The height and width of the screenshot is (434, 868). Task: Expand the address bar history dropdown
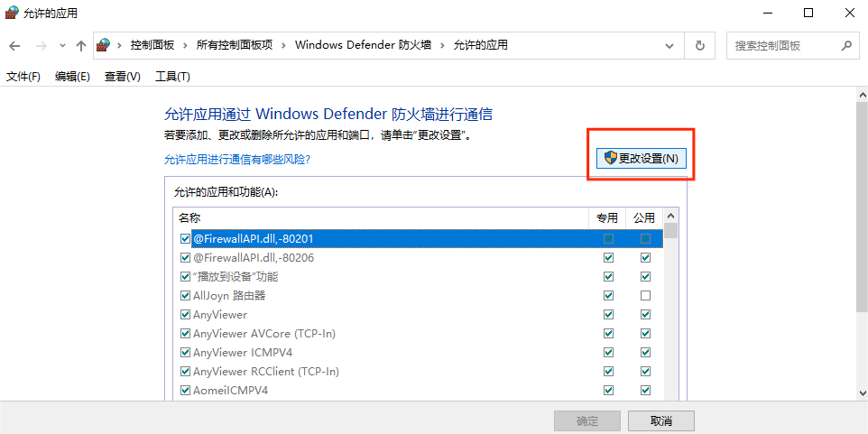(669, 45)
